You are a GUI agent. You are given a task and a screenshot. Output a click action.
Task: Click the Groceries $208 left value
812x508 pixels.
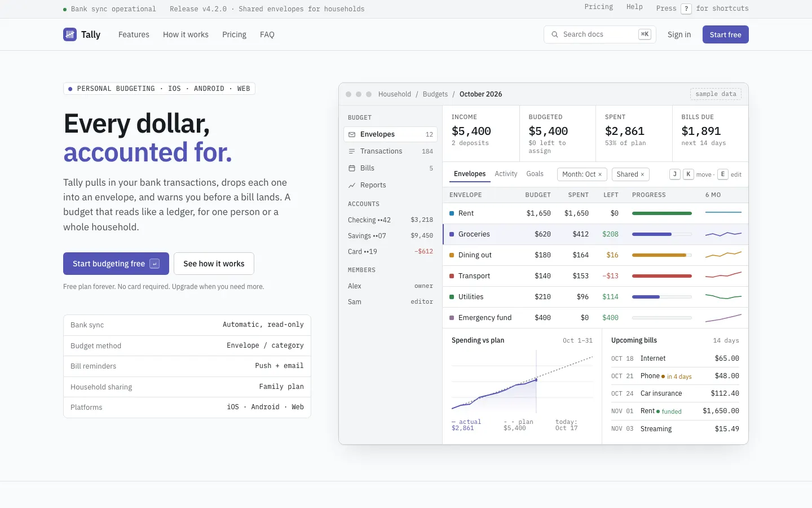610,234
